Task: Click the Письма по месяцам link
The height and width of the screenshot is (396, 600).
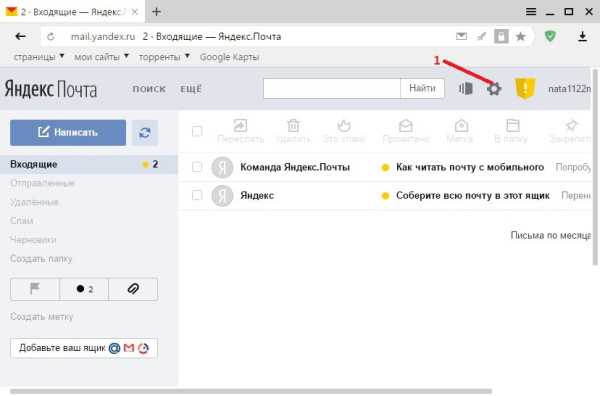Action: pyautogui.click(x=550, y=235)
